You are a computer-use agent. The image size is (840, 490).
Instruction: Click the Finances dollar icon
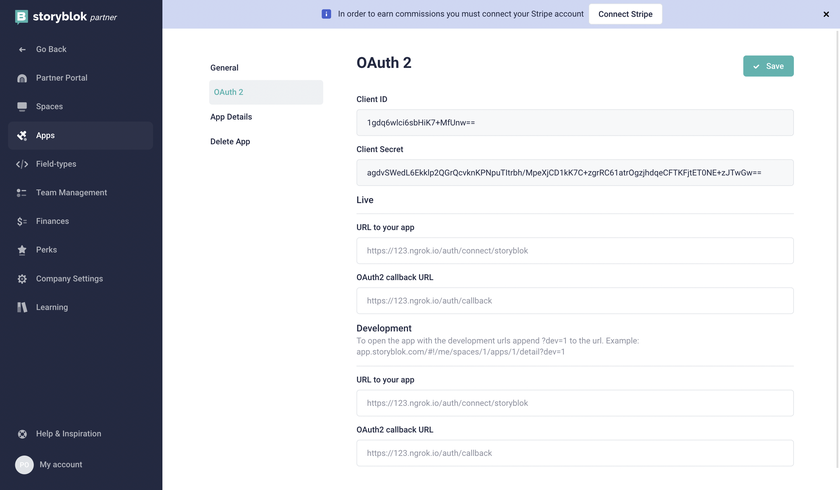(22, 221)
